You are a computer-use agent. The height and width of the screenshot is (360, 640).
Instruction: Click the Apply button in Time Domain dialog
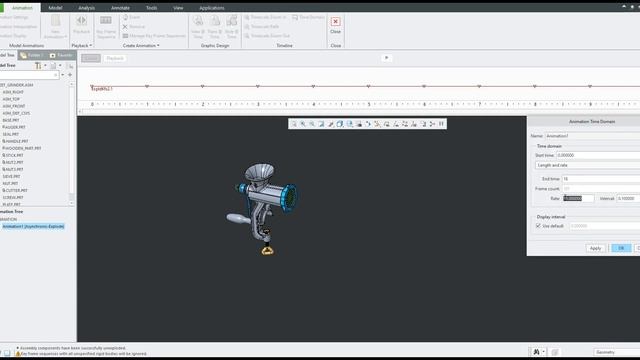point(596,248)
